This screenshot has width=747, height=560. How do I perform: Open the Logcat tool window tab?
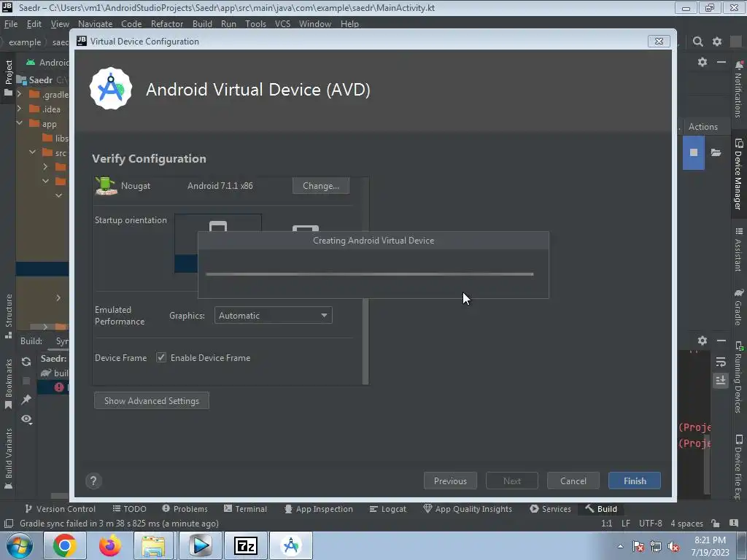388,509
